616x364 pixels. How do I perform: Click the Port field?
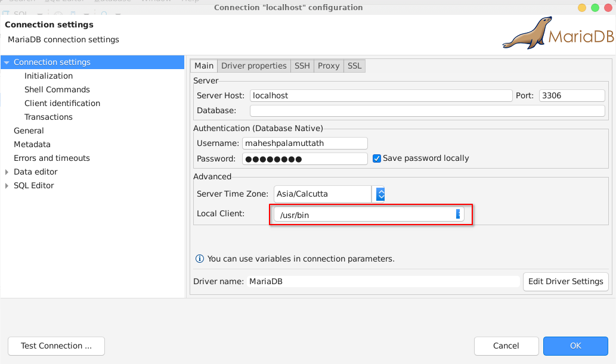(x=572, y=96)
